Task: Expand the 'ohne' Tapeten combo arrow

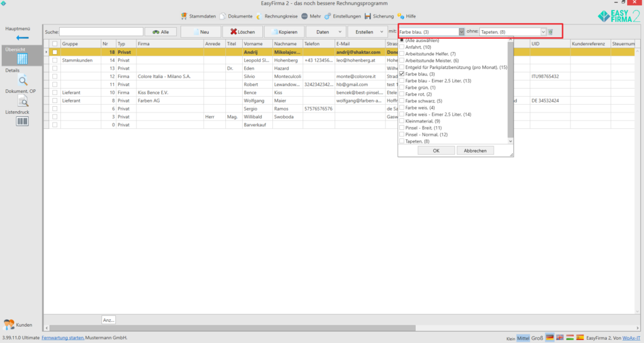Action: pos(543,31)
